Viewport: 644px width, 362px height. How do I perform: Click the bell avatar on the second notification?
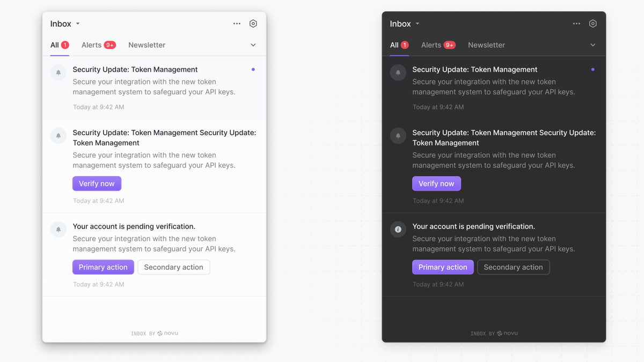58,136
